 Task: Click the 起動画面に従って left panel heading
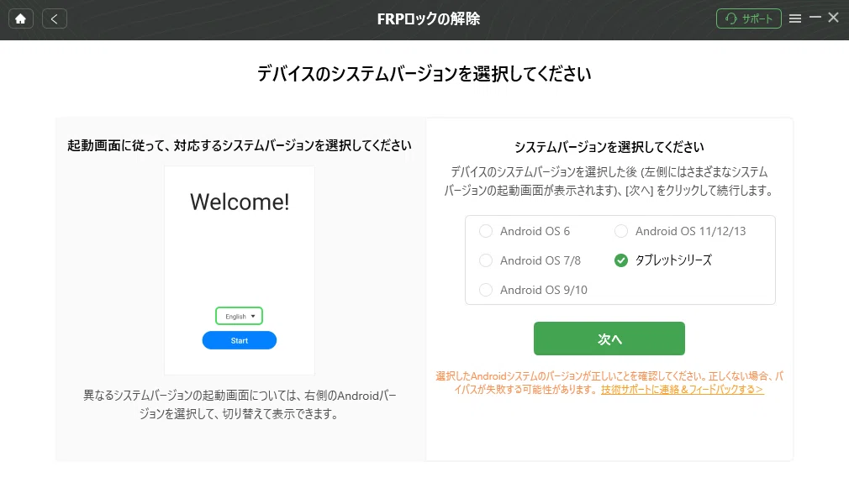[x=240, y=145]
